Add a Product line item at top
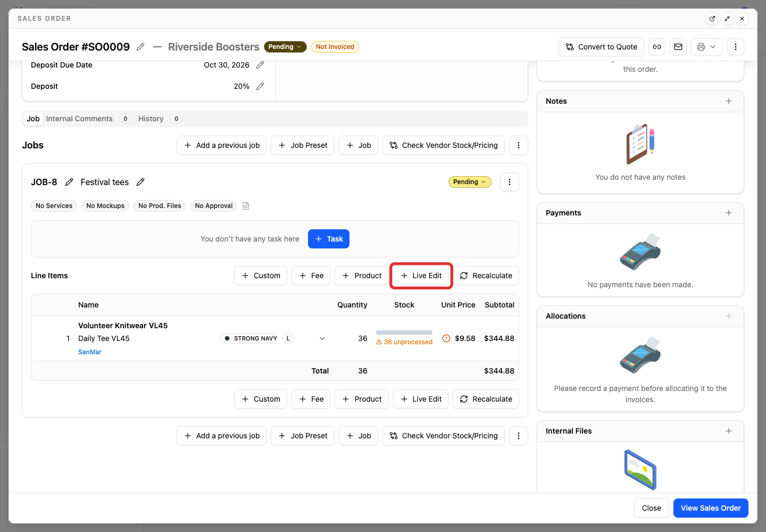 (362, 276)
